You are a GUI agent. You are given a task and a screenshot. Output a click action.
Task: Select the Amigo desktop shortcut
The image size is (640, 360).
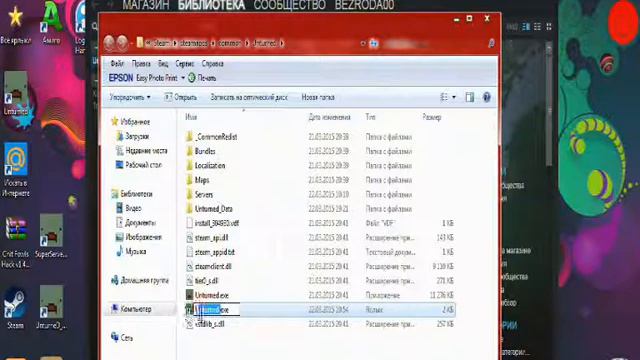(x=51, y=18)
